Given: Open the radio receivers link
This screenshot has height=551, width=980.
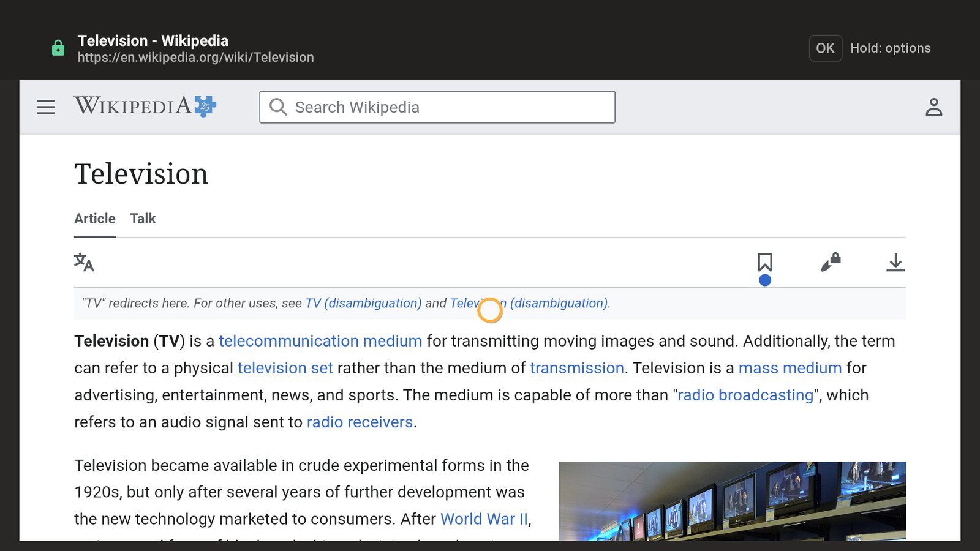Looking at the screenshot, I should (x=360, y=422).
